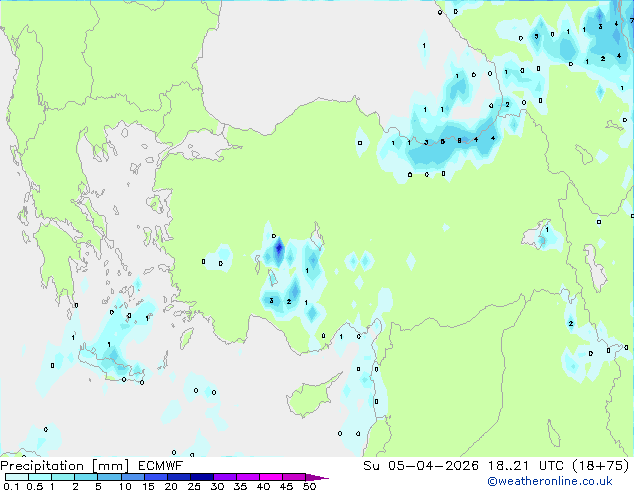This screenshot has height=490, width=634.
Task: Pick the 30–35 mm purple legend swatch
Action: [225, 477]
